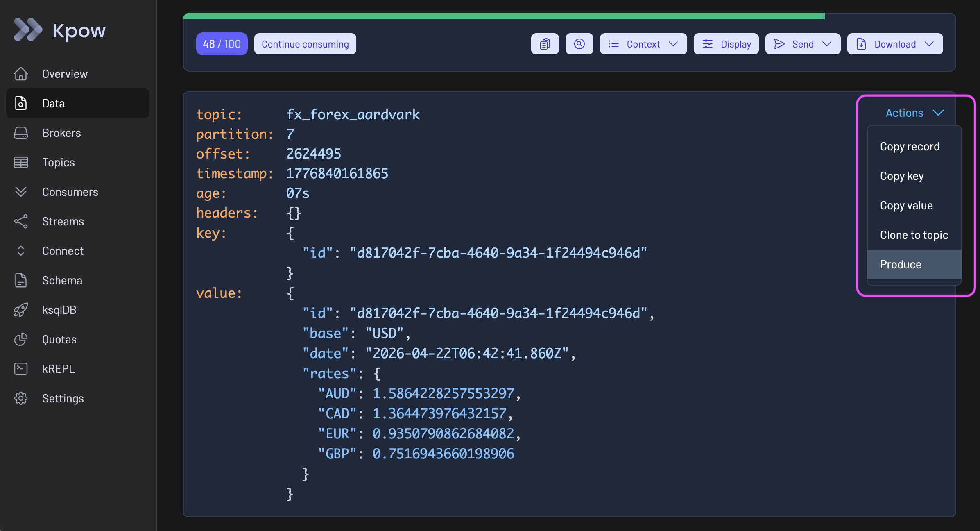This screenshot has width=980, height=531.
Task: Click the Data document icon in sidebar
Action: [21, 103]
